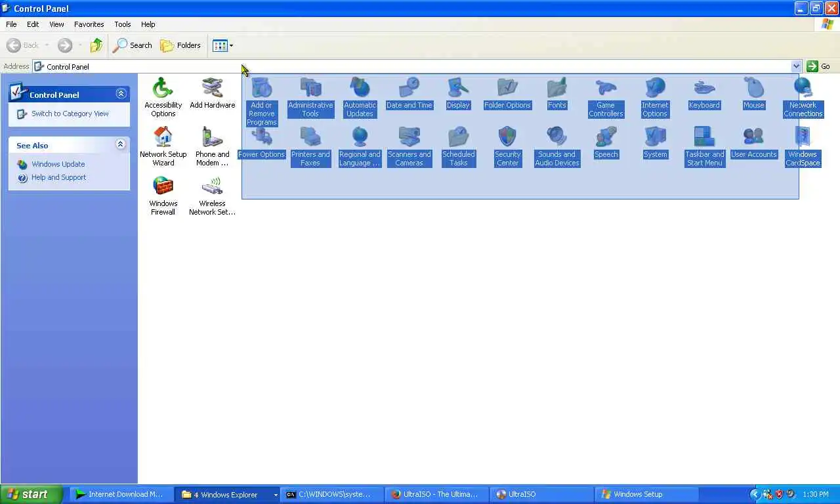Open Help and Support link

pos(58,177)
